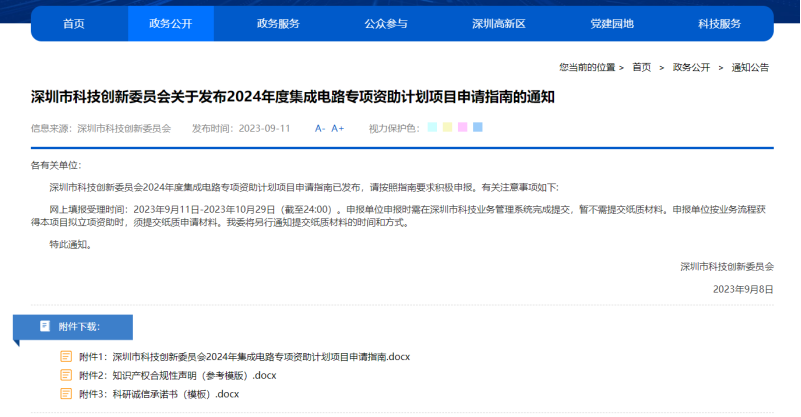Click the document icon beside 附件1
This screenshot has width=801, height=417.
tap(66, 357)
